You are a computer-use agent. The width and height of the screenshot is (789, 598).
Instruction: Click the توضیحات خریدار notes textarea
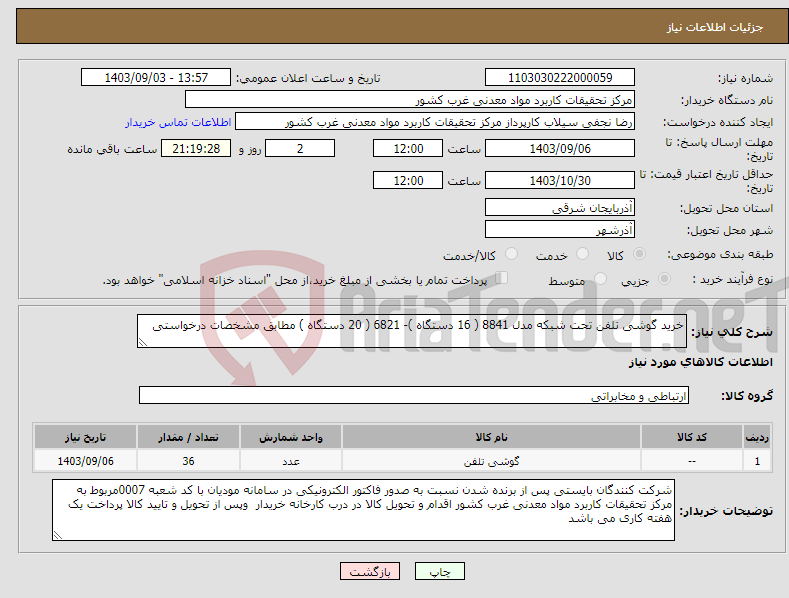point(363,510)
